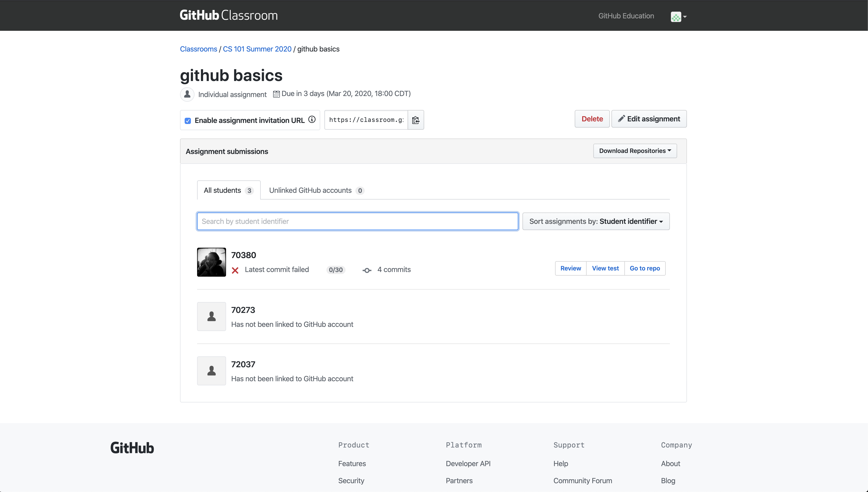This screenshot has height=492, width=868.
Task: Switch to Unlinked GitHub accounts tab
Action: pyautogui.click(x=317, y=190)
